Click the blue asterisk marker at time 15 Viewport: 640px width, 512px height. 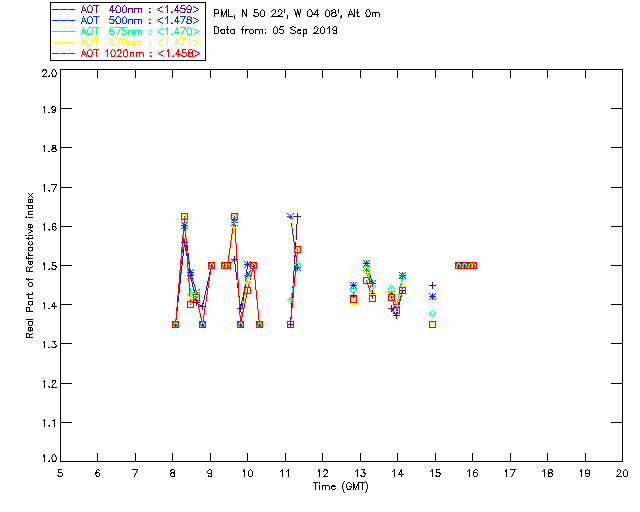[433, 297]
